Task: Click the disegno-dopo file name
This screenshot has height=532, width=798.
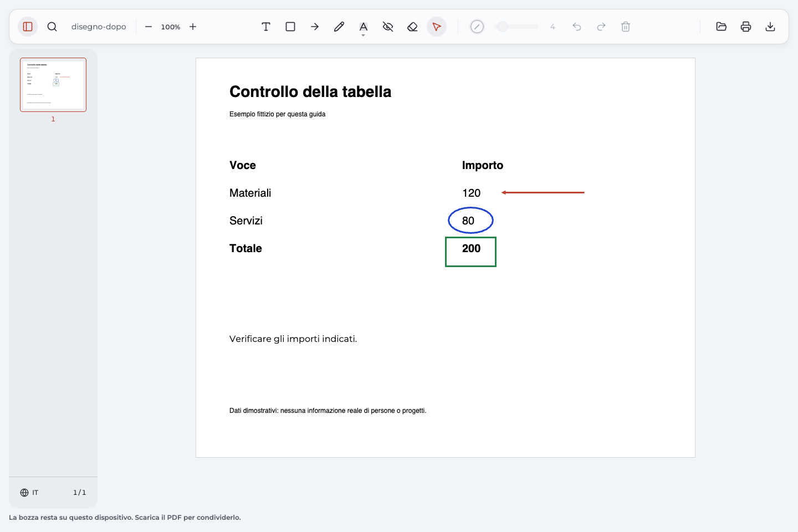Action: click(99, 27)
